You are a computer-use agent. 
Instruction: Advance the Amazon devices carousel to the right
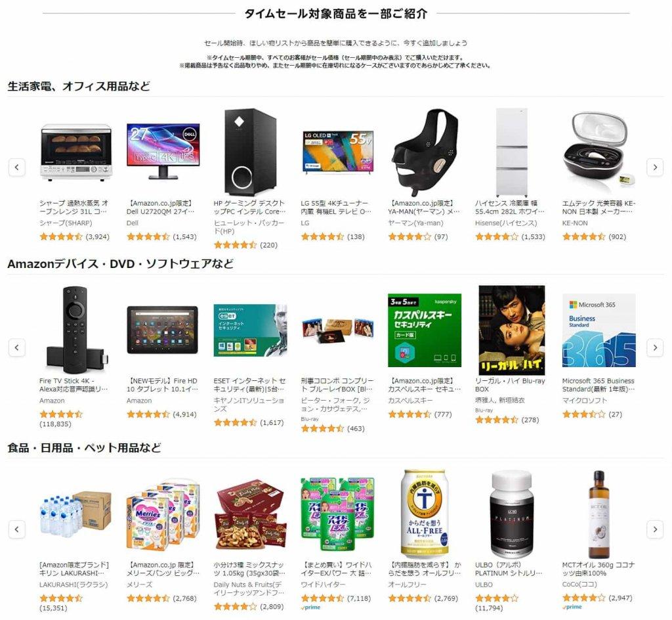655,347
